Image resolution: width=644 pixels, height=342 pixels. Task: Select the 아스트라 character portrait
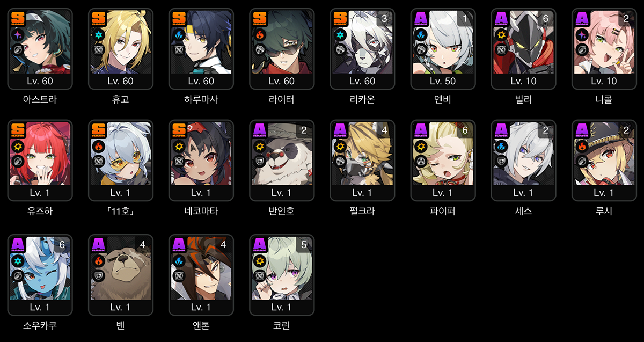pos(40,49)
